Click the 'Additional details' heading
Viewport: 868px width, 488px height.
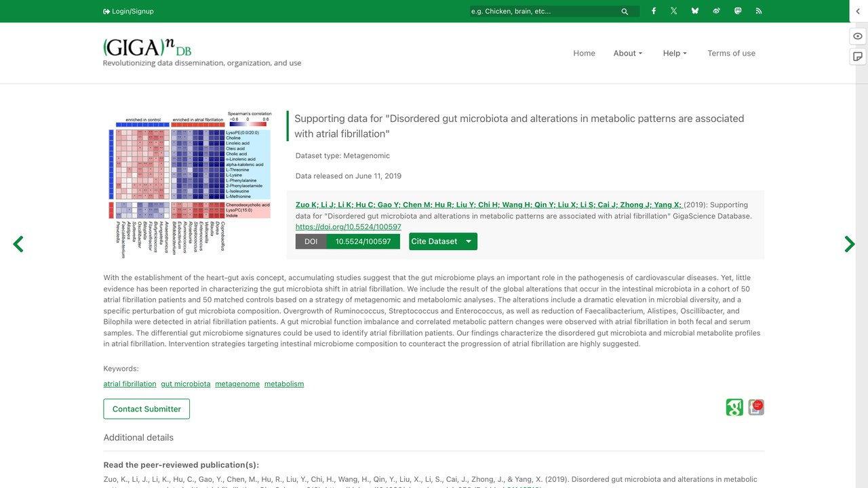pyautogui.click(x=138, y=438)
